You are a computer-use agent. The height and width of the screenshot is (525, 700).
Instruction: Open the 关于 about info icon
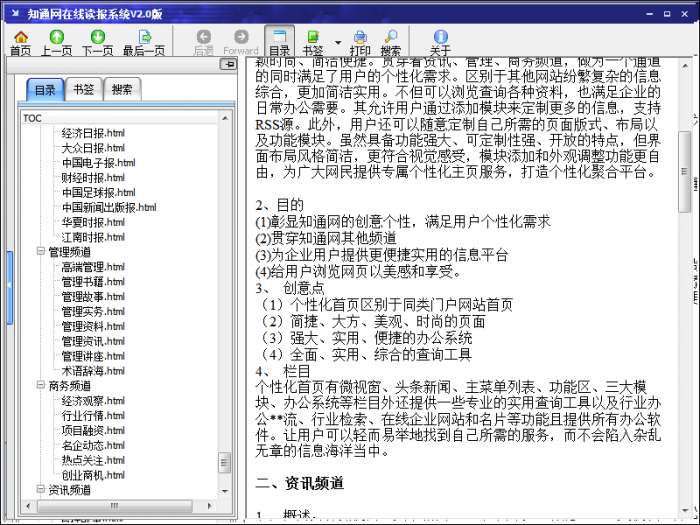(441, 37)
